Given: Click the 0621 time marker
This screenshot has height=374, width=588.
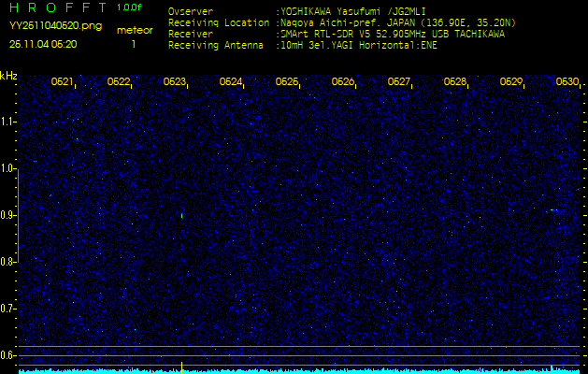Looking at the screenshot, I should point(63,82).
